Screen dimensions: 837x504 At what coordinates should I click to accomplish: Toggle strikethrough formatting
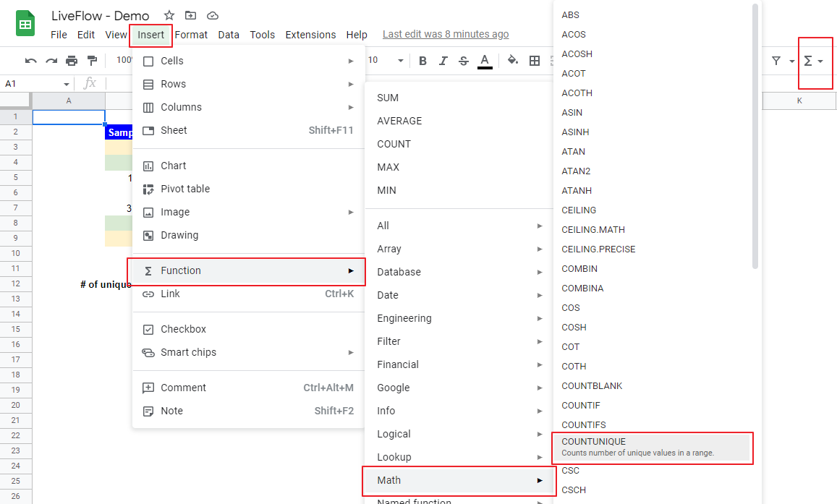click(463, 61)
